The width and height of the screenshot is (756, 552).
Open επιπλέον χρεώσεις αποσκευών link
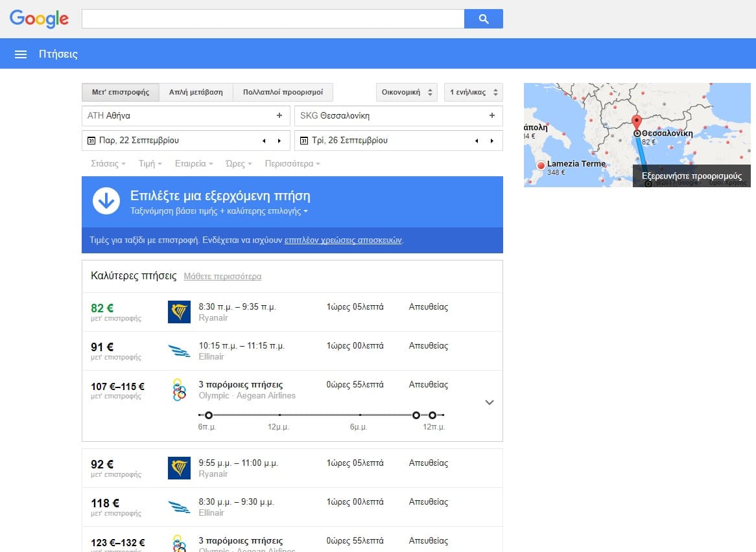click(x=343, y=240)
